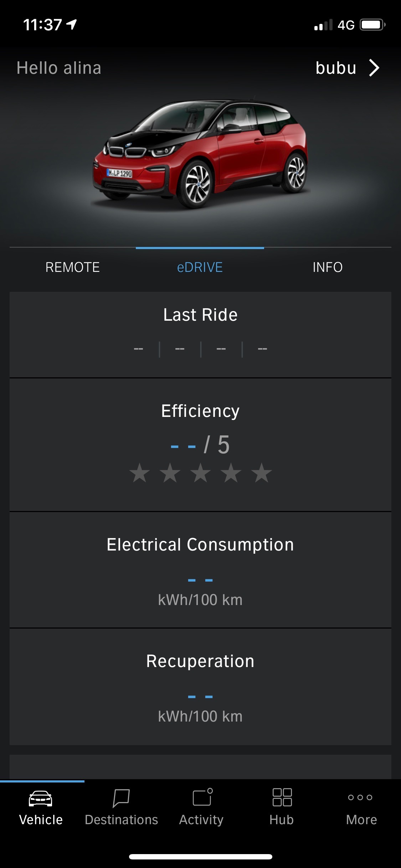Tap the Vehicle car icon

41,799
